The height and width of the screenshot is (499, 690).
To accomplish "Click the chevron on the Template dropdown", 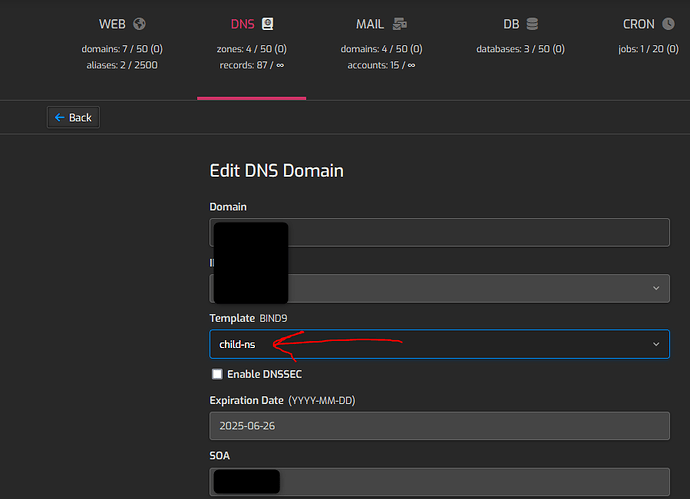I will click(656, 343).
